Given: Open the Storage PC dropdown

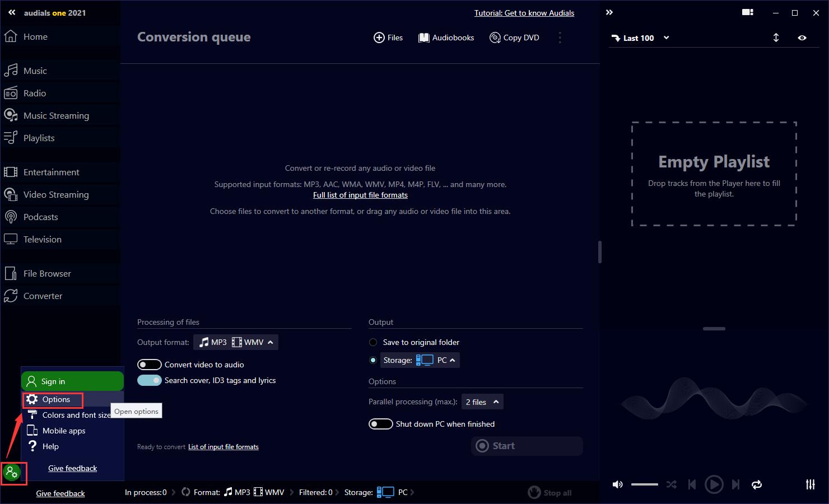Looking at the screenshot, I should [x=420, y=360].
